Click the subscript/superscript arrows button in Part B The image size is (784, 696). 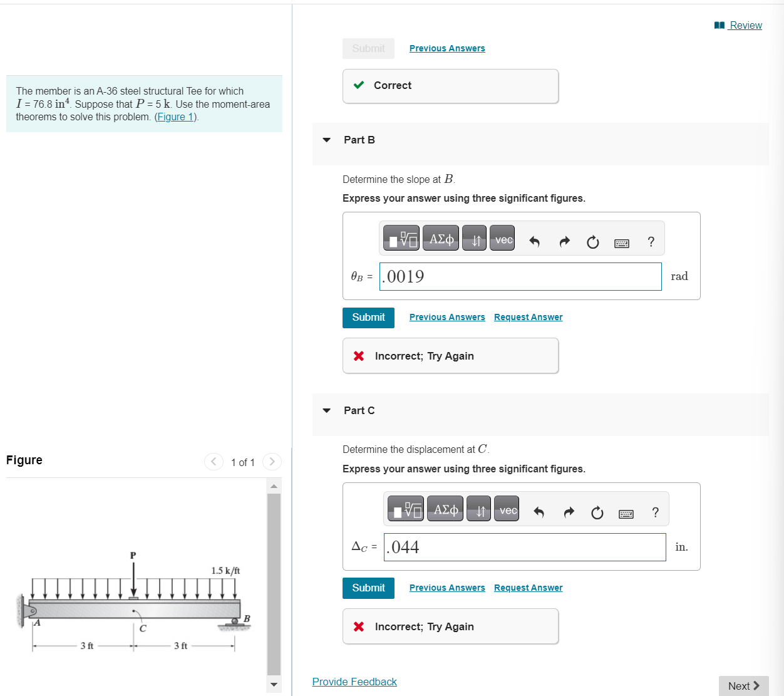[474, 238]
